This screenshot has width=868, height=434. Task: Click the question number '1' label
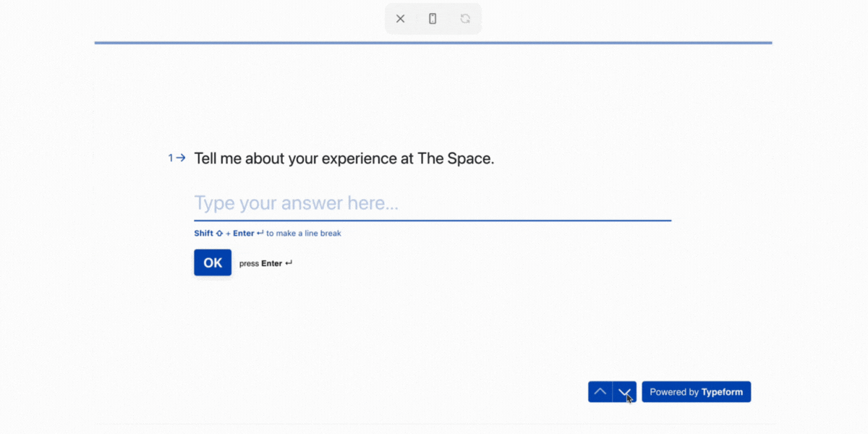[171, 158]
